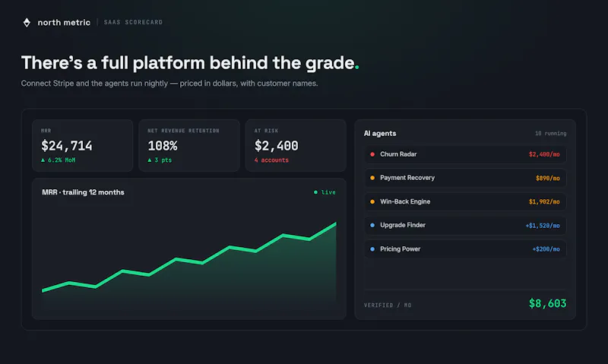Click the VERIFIED / MO label

pyautogui.click(x=388, y=305)
